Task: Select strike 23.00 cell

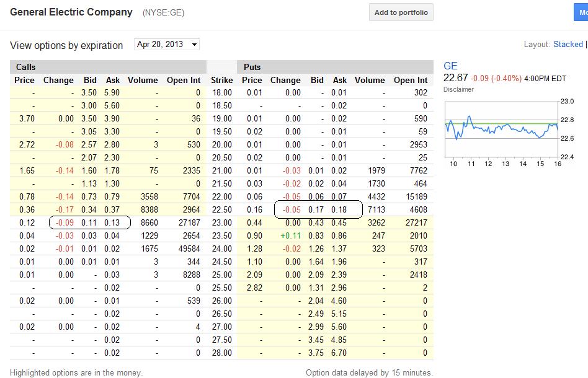Action: pyautogui.click(x=222, y=223)
